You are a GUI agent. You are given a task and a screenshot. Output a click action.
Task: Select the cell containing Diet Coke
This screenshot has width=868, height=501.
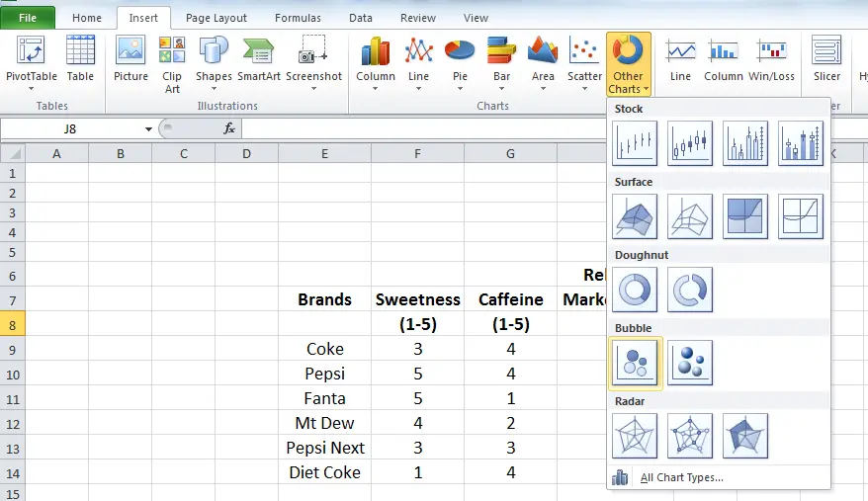coord(324,472)
